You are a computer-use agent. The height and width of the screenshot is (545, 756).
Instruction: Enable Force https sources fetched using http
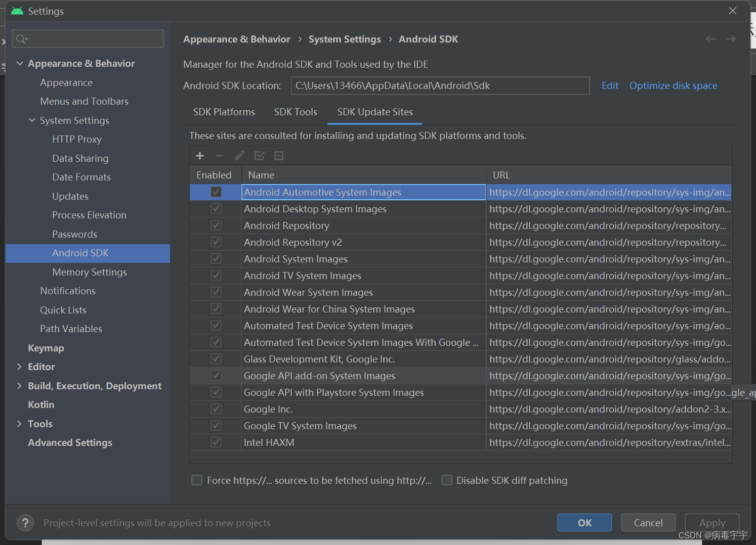tap(197, 480)
